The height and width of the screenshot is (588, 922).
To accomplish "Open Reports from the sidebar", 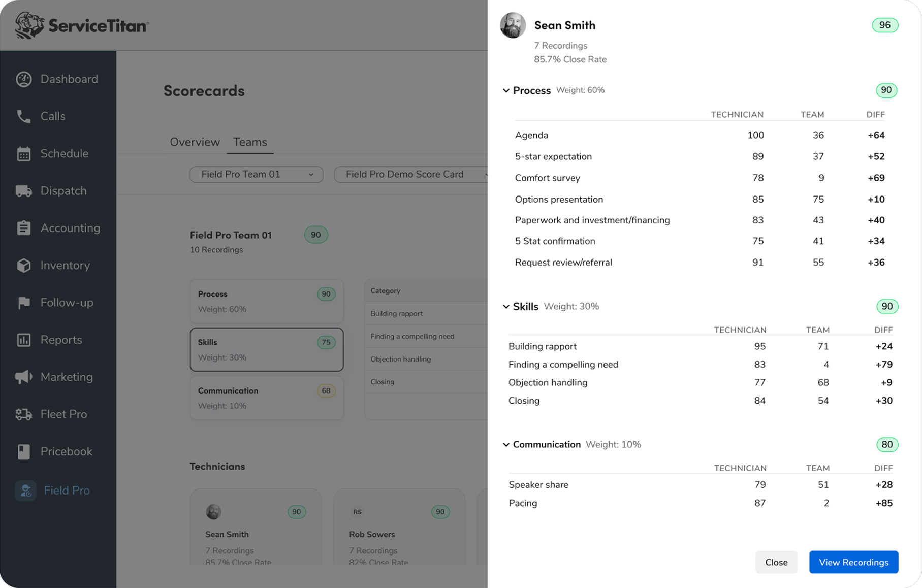I will coord(23,339).
